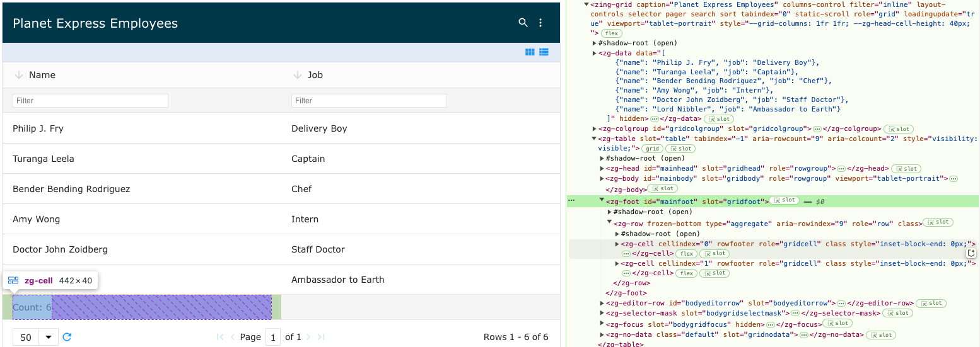
Task: Click the Count: 6 footer cell
Action: pos(142,307)
